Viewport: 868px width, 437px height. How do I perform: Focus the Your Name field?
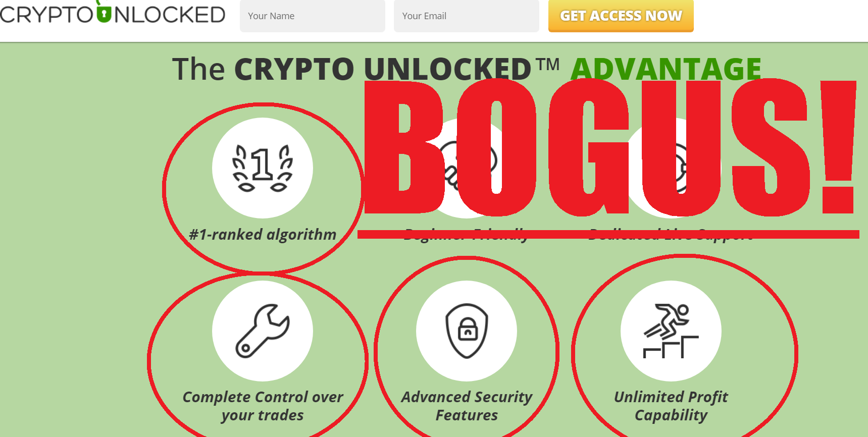313,16
